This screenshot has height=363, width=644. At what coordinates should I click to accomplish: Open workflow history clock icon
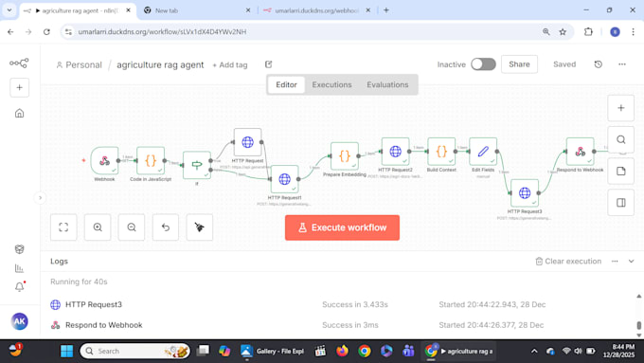click(x=598, y=64)
